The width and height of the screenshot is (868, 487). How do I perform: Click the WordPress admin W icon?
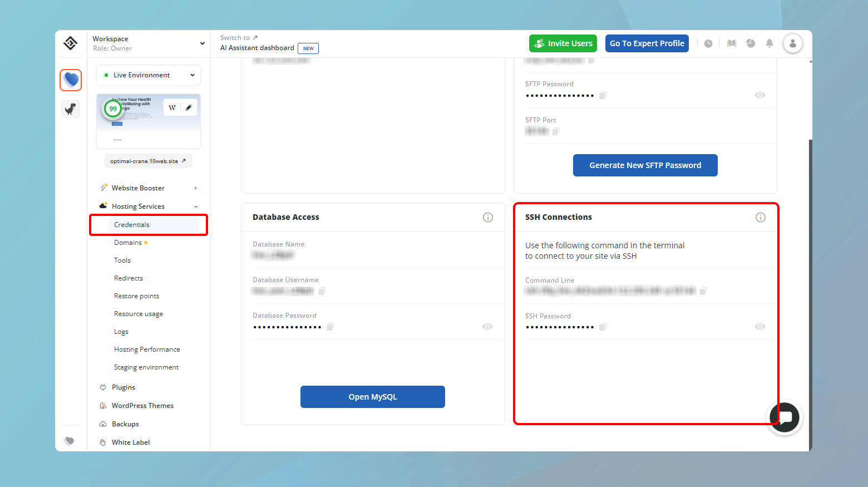[x=172, y=107]
